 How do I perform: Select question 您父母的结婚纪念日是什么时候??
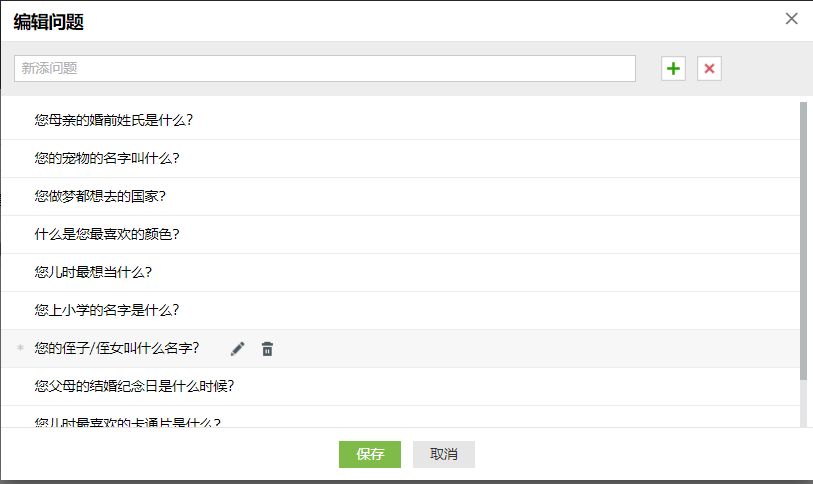tap(133, 386)
